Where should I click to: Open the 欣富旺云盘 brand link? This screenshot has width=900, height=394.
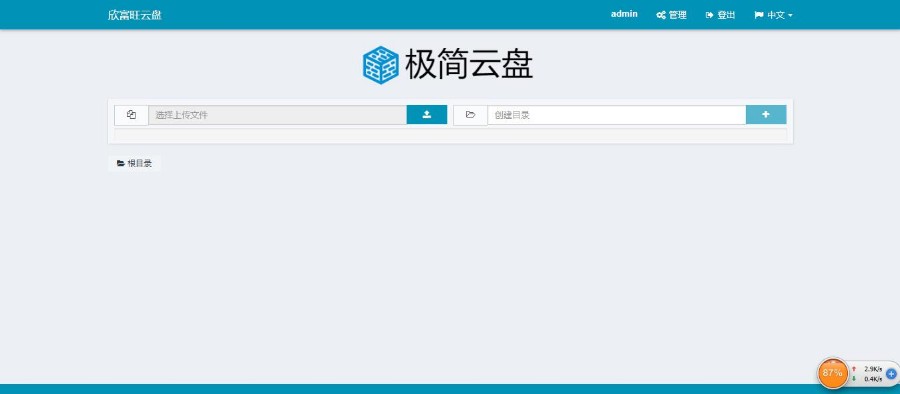coord(134,15)
